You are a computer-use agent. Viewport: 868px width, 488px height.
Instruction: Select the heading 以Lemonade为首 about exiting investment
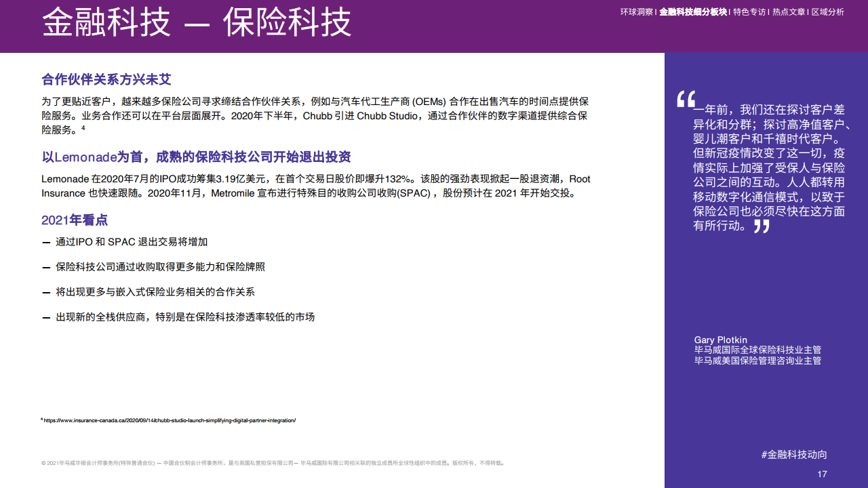point(196,157)
